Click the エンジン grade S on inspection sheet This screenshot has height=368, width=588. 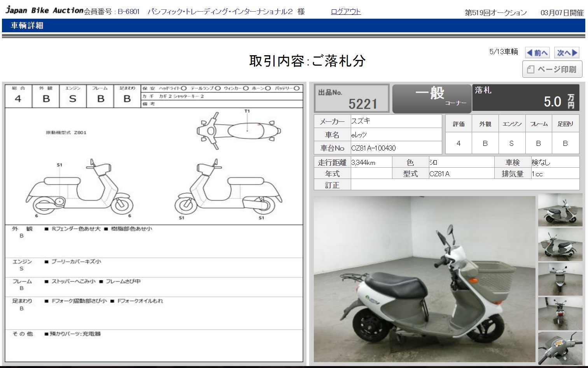[x=73, y=99]
